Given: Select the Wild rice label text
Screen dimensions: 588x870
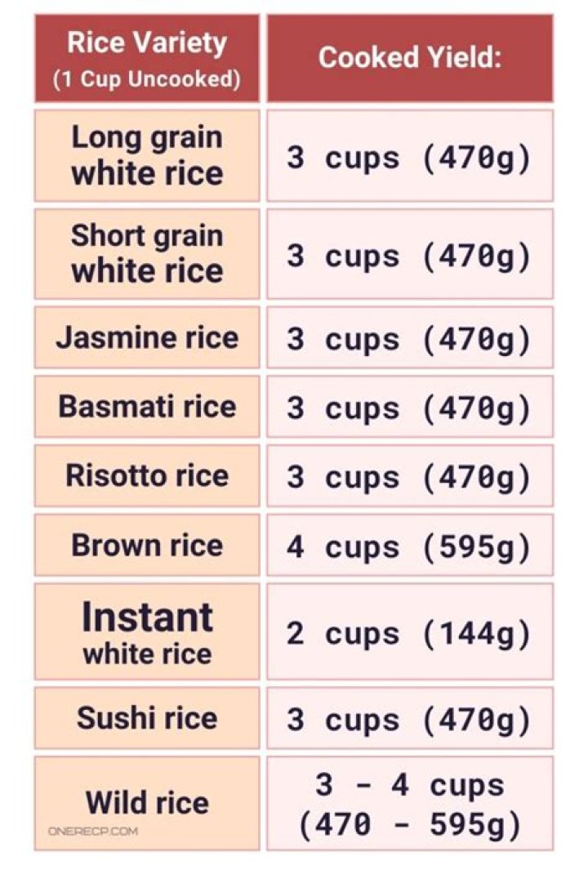Looking at the screenshot, I should pyautogui.click(x=147, y=801).
